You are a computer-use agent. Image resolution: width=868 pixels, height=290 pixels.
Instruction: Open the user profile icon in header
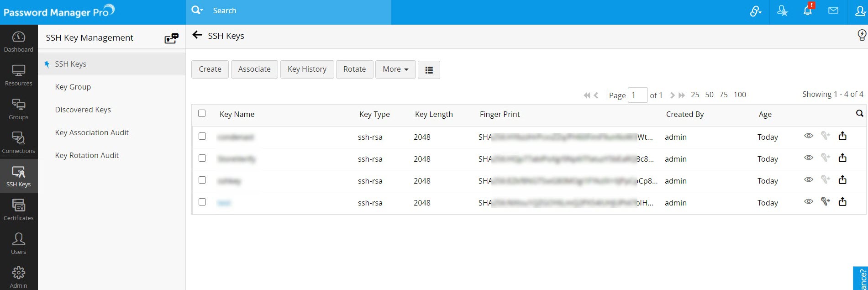pos(860,11)
